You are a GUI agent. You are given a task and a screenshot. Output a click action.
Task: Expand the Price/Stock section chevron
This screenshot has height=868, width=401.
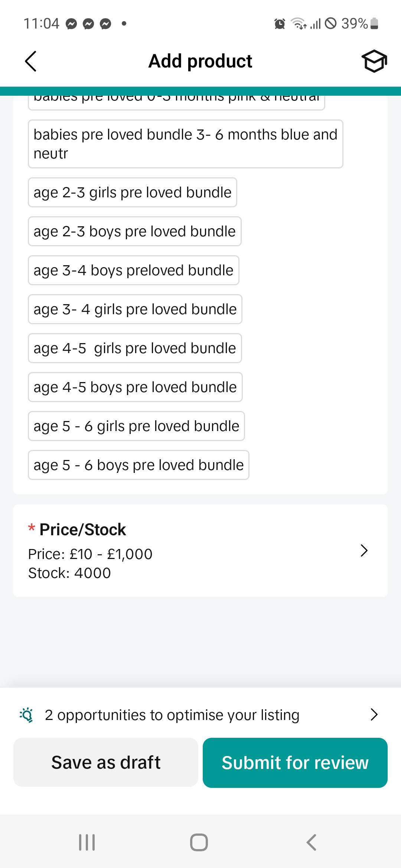point(364,550)
